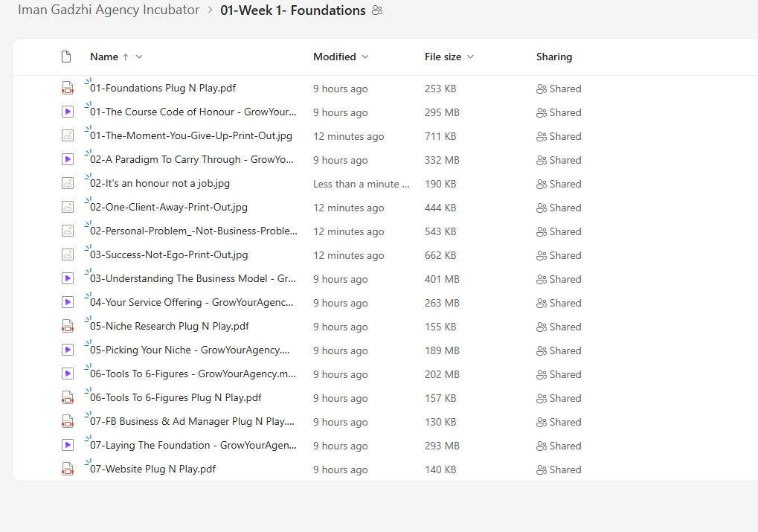758x532 pixels.
Task: Click the shared people icon beside the folder title
Action: [x=377, y=10]
